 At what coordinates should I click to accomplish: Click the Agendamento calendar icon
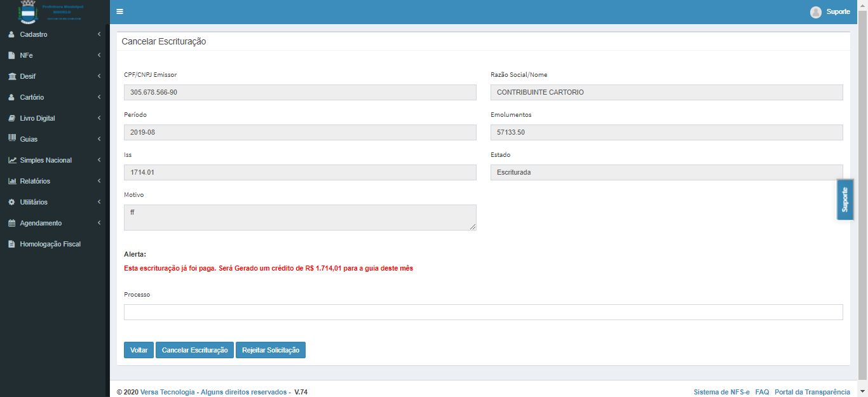(11, 224)
